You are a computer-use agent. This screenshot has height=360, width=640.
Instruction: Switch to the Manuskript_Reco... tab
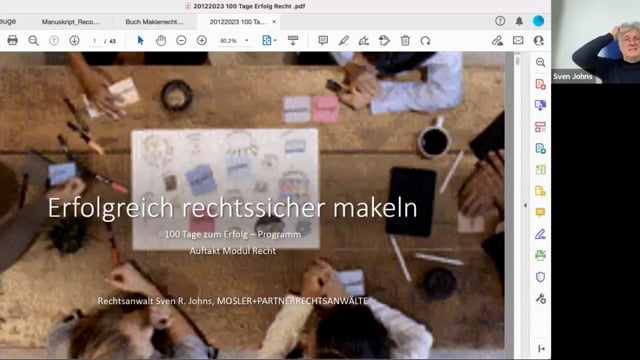pos(71,22)
